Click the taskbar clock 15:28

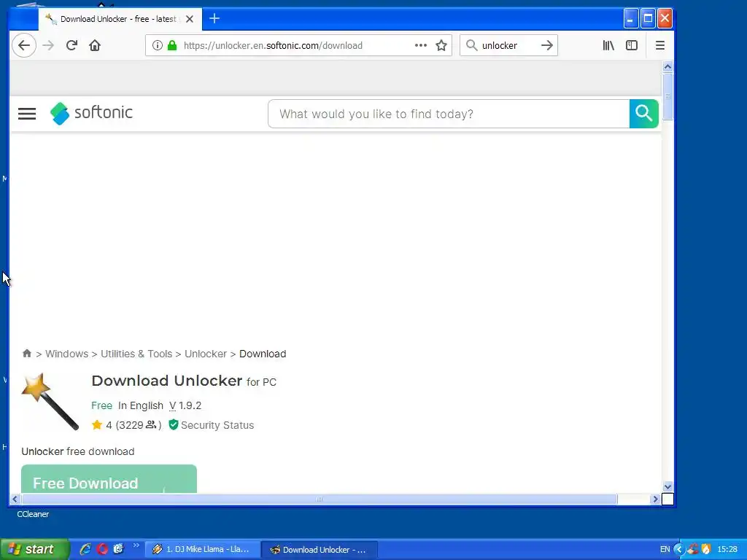pos(727,550)
